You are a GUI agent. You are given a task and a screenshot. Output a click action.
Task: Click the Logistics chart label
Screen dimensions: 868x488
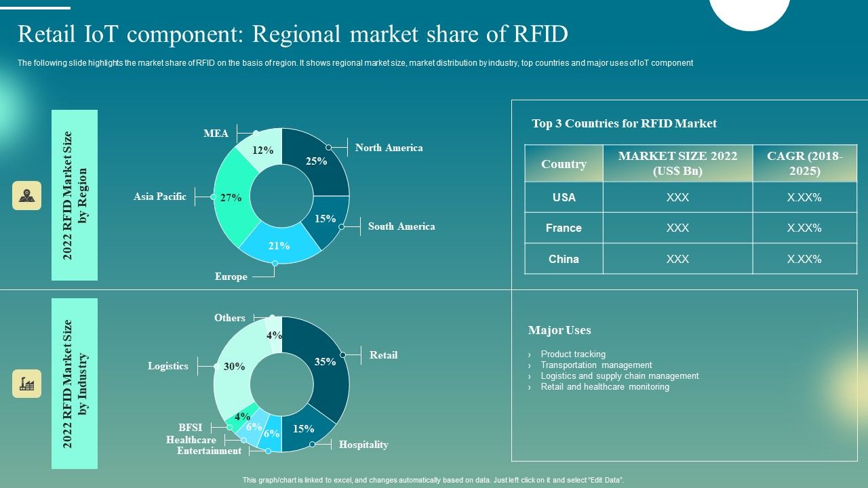click(x=168, y=366)
